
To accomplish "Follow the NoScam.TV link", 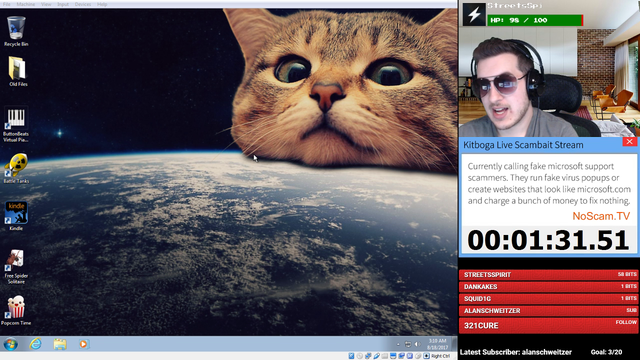I will pyautogui.click(x=601, y=216).
